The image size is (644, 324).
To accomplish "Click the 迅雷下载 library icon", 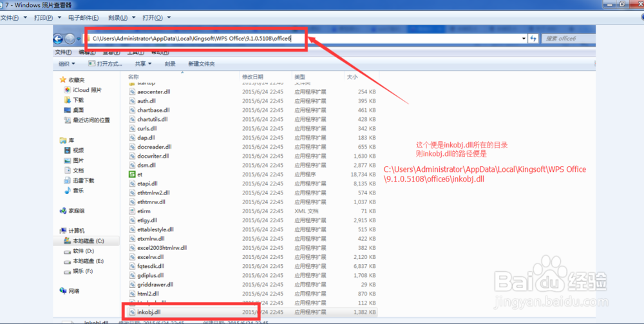I will tap(68, 180).
